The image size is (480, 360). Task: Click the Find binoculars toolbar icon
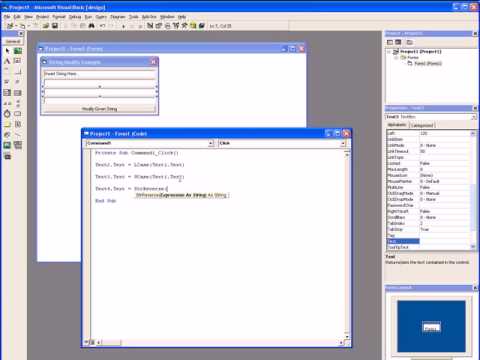tap(91, 26)
